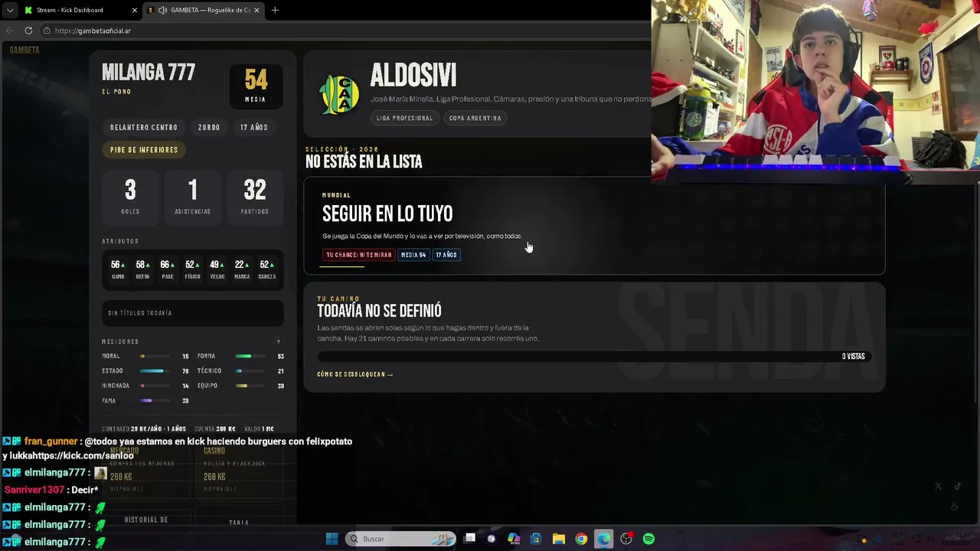Image resolution: width=980 pixels, height=551 pixels.
Task: Click the Sanriver1307 chat username
Action: [x=34, y=490]
